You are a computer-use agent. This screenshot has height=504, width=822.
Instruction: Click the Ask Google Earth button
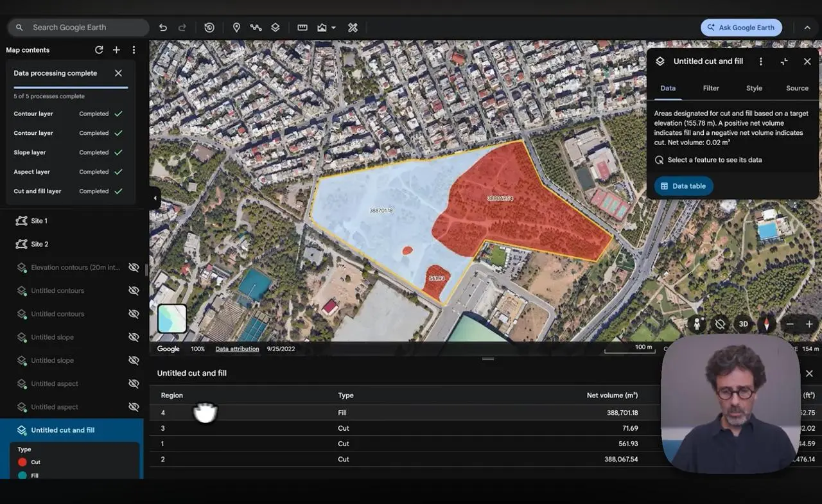tap(741, 28)
